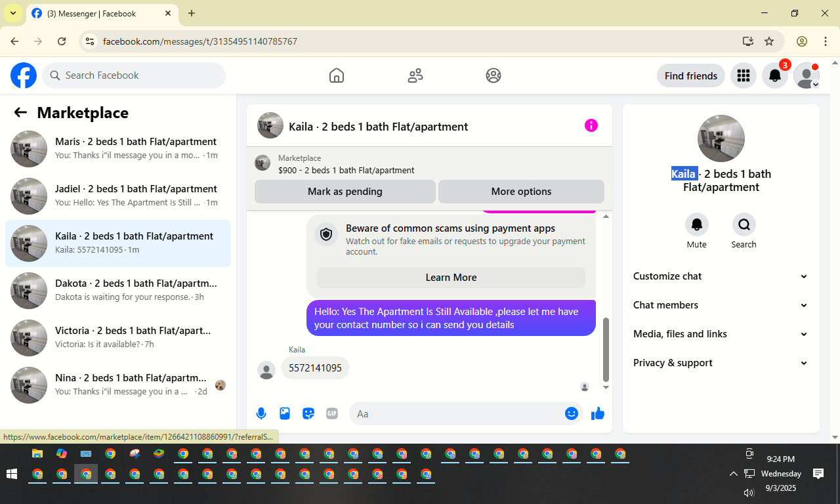Screen dimensions: 840x504
Task: Click the Search Facebook field
Action: click(x=134, y=75)
